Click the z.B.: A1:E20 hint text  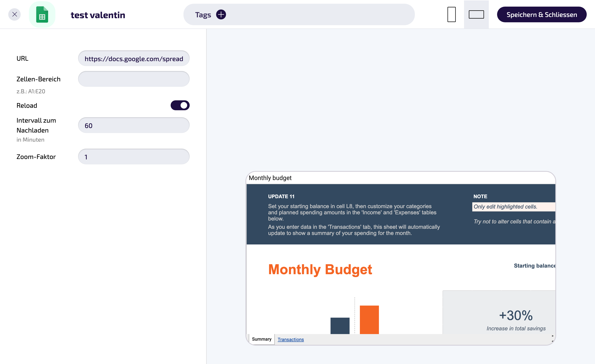click(x=31, y=91)
